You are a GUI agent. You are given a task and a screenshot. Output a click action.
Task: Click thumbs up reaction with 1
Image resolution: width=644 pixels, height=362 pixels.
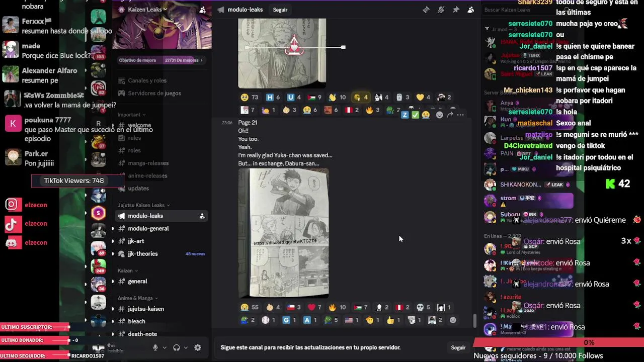click(393, 320)
